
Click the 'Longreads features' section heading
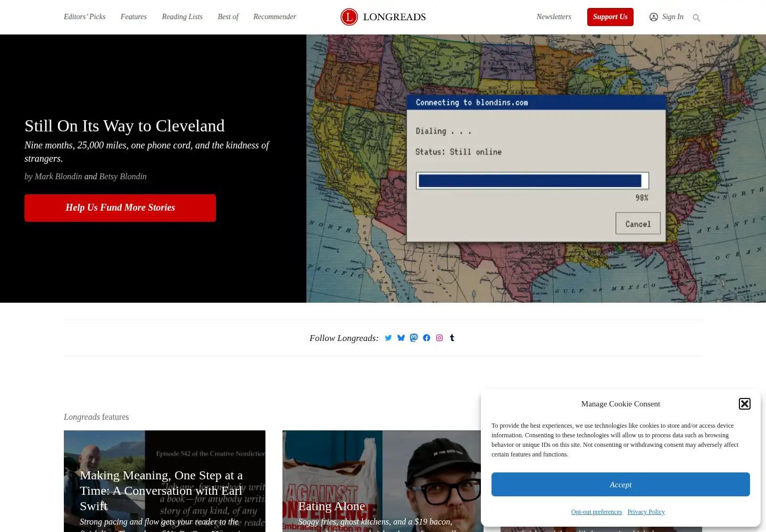click(96, 417)
